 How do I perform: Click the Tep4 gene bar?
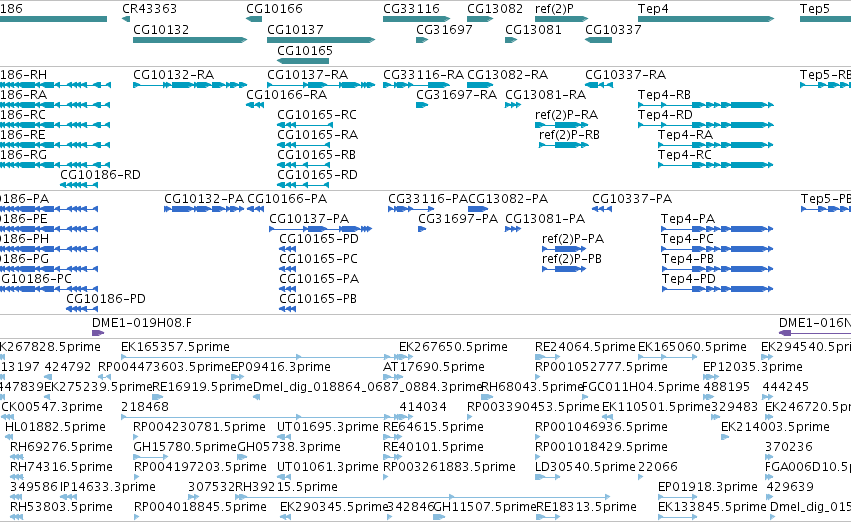click(706, 19)
